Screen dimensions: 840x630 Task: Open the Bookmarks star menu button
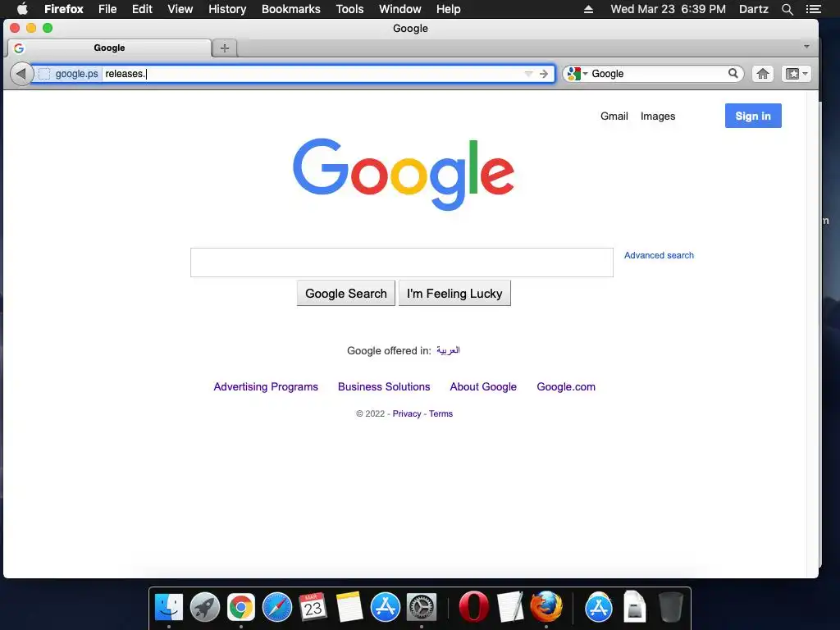pyautogui.click(x=796, y=74)
